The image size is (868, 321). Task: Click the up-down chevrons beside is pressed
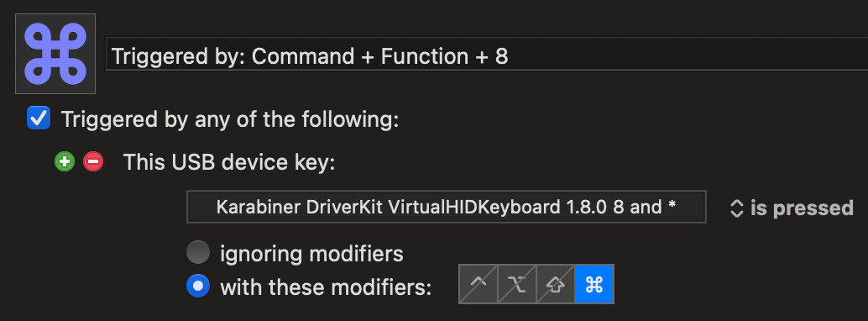[x=736, y=208]
